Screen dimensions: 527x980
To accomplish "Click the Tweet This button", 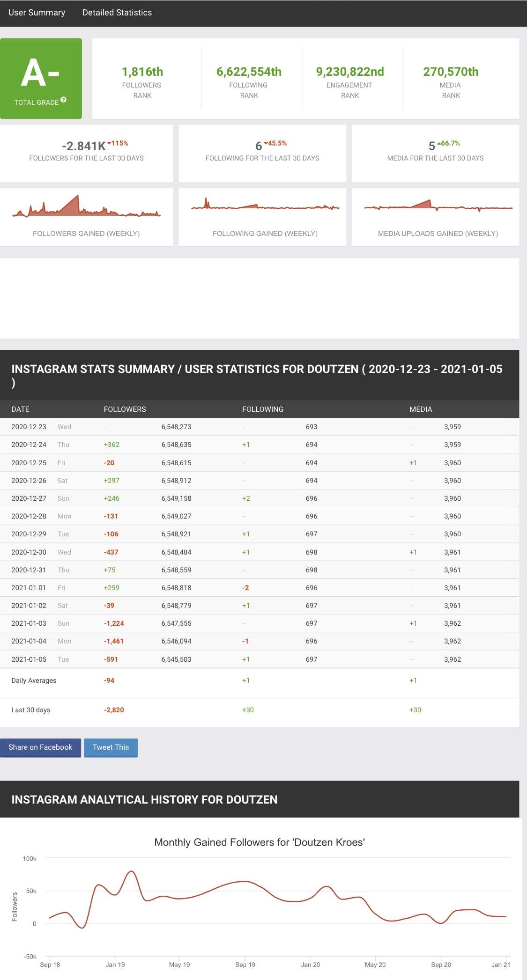I will pyautogui.click(x=111, y=747).
